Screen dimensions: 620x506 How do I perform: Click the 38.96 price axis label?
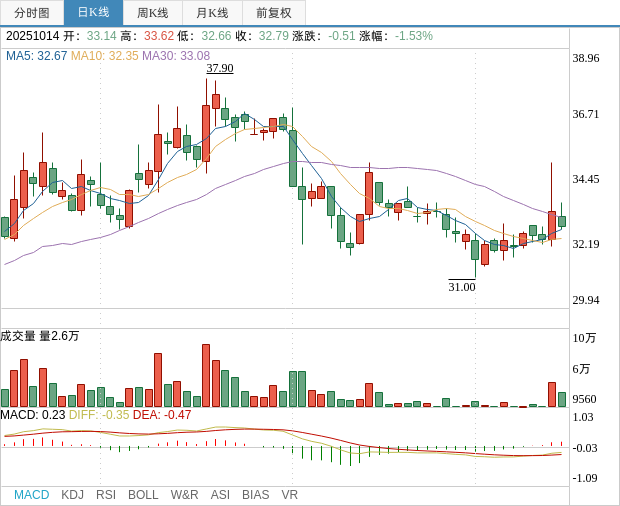click(586, 58)
